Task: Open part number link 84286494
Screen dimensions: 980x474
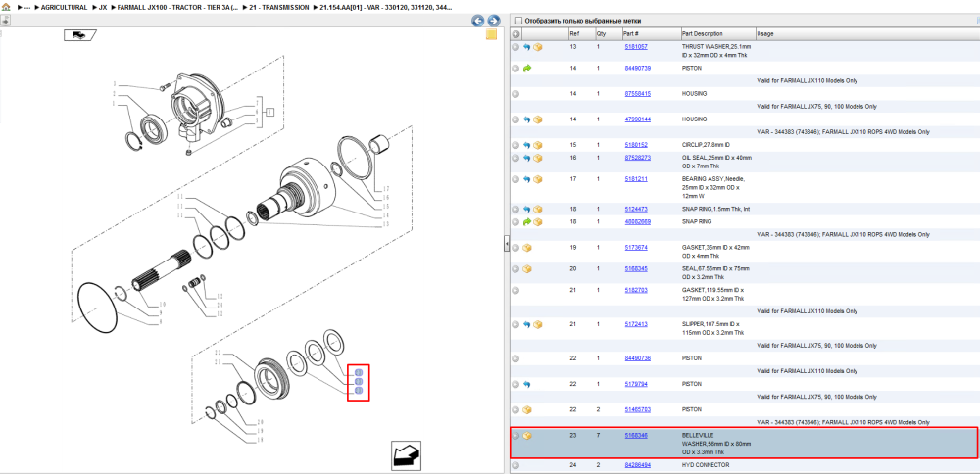Action: (638, 465)
